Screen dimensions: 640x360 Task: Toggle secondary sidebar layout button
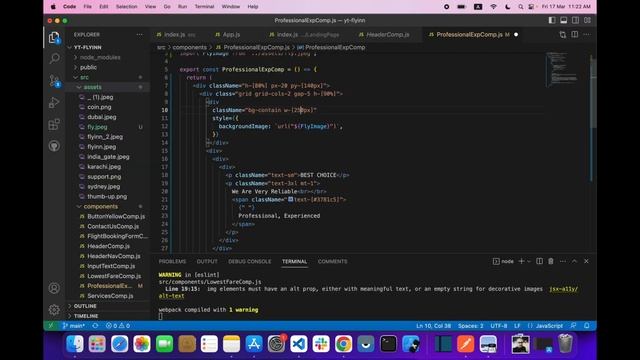pos(576,20)
